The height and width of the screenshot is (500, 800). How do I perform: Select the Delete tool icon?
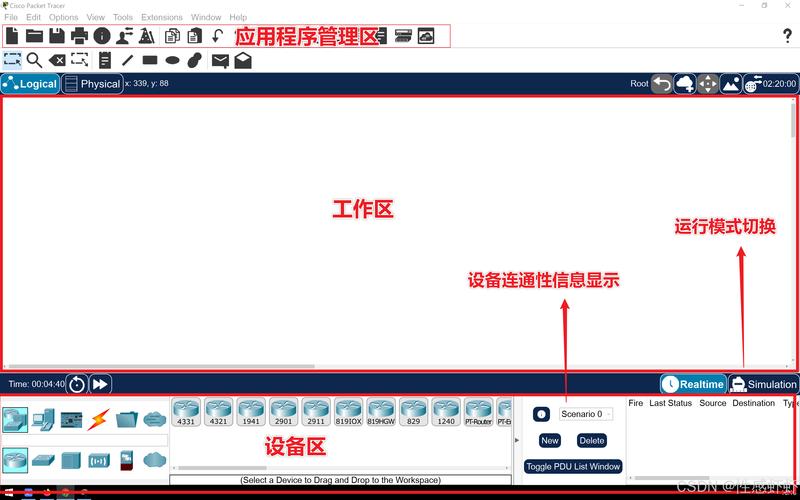pyautogui.click(x=57, y=60)
